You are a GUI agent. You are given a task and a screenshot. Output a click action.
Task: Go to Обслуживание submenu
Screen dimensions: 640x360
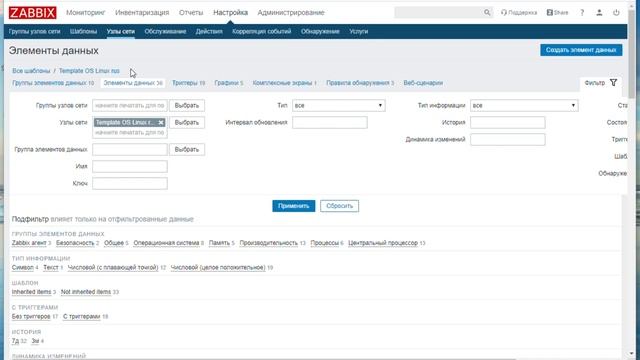point(165,31)
